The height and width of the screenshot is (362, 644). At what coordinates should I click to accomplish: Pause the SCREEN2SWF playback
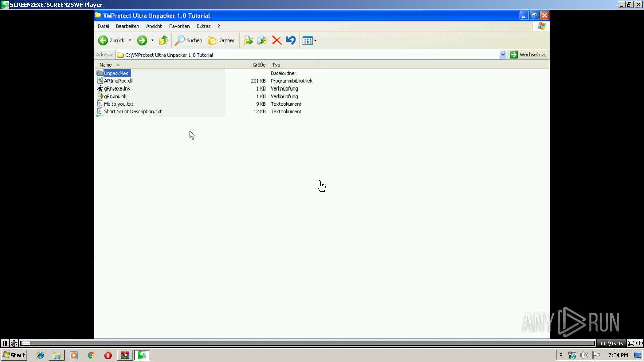pyautogui.click(x=5, y=343)
